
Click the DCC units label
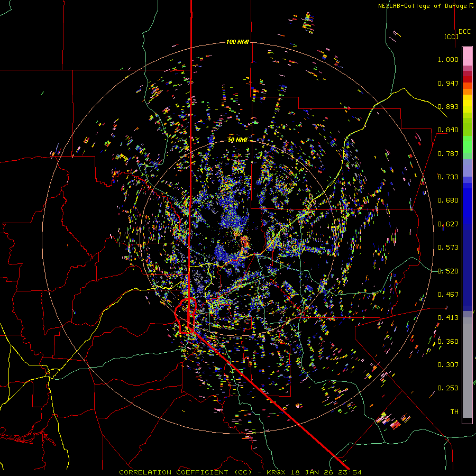pyautogui.click(x=465, y=32)
